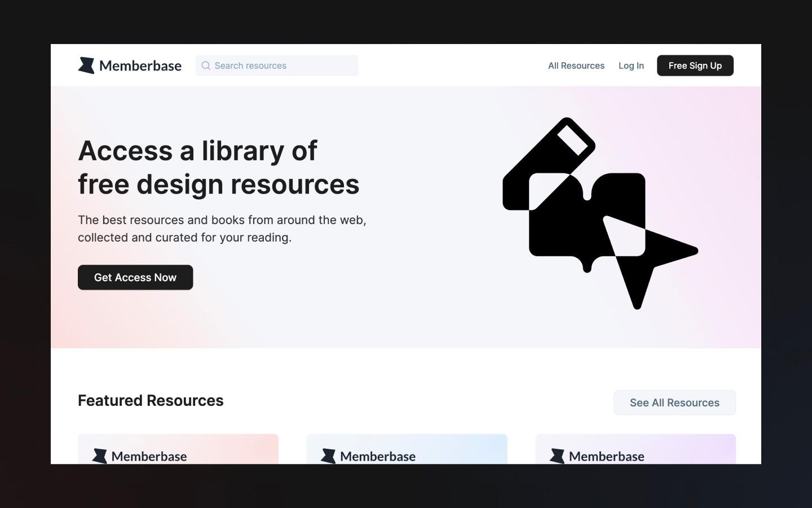Click the Featured Resources section heading

[x=151, y=400]
